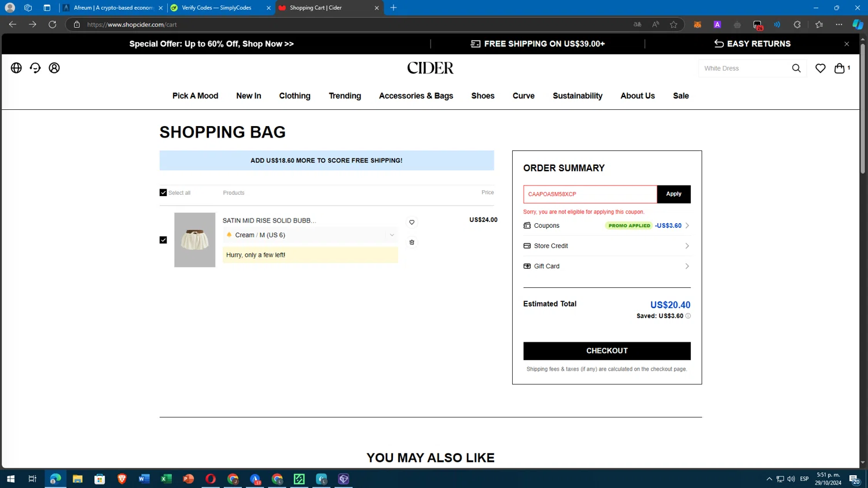Click the satin skirt product thumbnail
Image resolution: width=868 pixels, height=488 pixels.
194,240
